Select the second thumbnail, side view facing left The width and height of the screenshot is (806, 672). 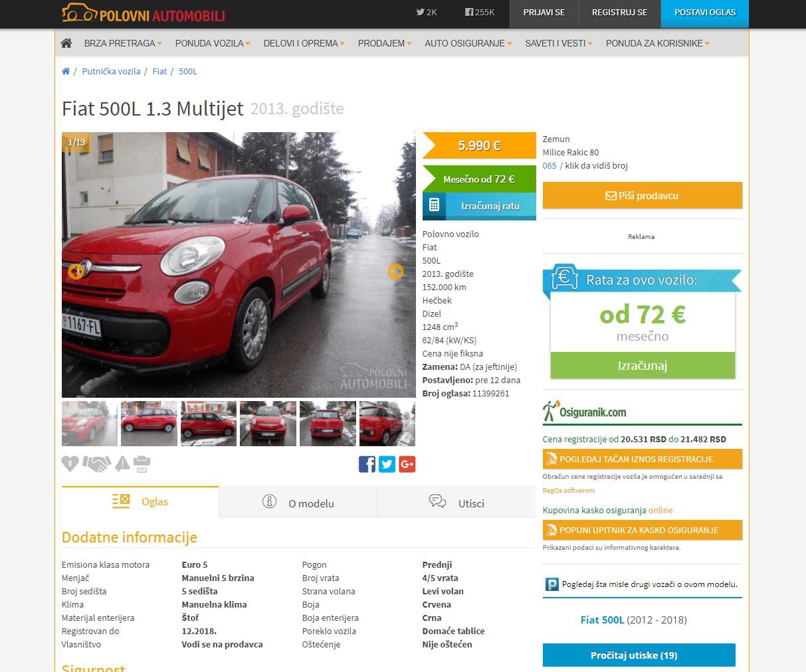(149, 424)
